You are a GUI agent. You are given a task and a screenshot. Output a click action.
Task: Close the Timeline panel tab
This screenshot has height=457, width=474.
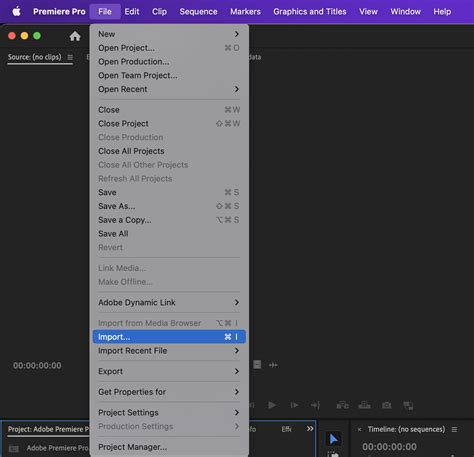359,429
